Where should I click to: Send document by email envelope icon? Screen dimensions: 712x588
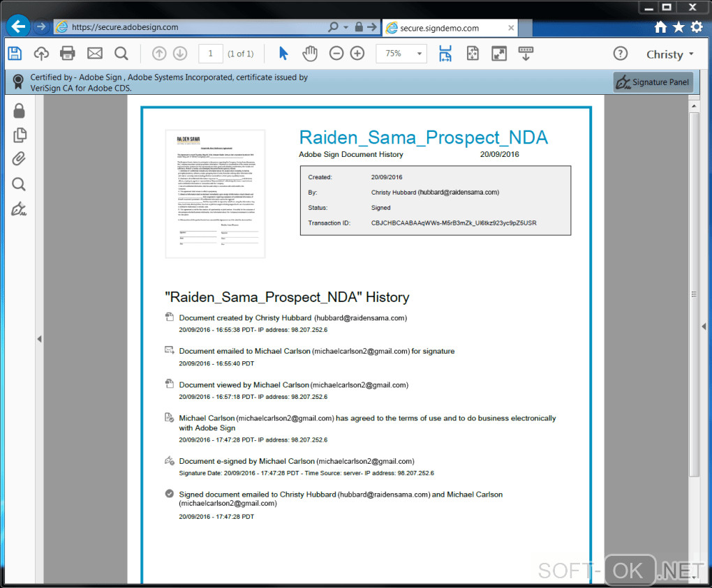tap(95, 54)
